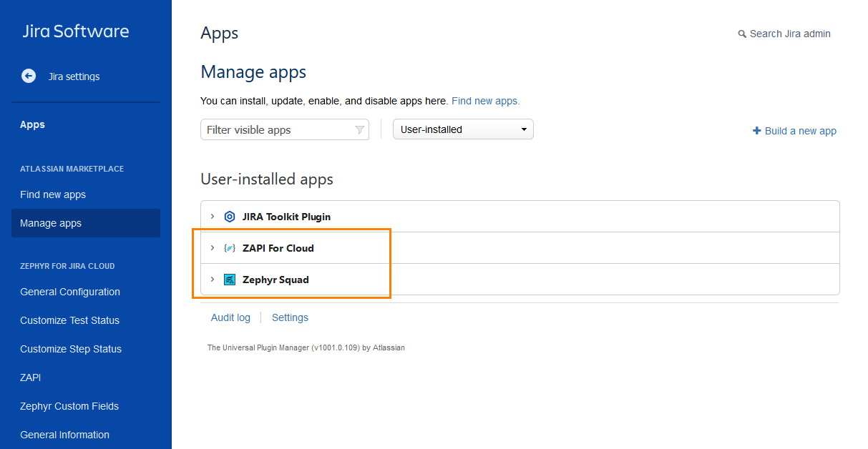The height and width of the screenshot is (449, 868).
Task: Click the filter icon in the apps filter field
Action: (x=359, y=129)
